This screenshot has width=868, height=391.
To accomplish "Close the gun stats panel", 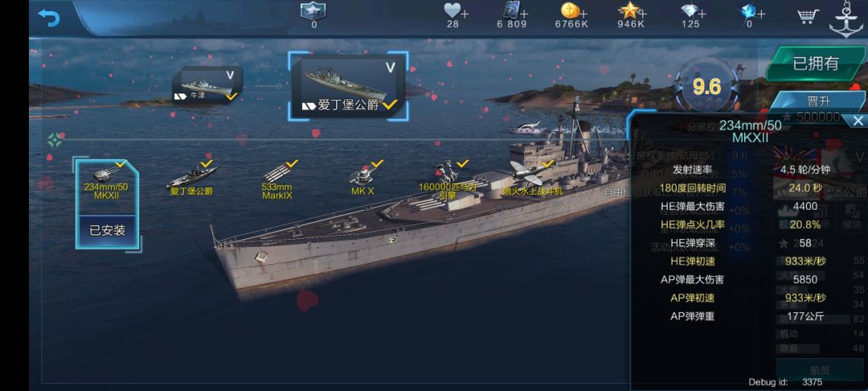I will 858,120.
